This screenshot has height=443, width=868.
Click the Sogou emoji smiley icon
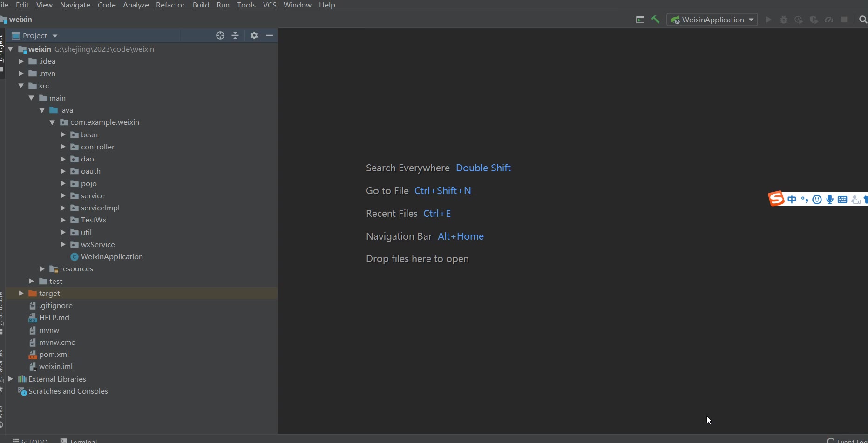[x=817, y=200]
